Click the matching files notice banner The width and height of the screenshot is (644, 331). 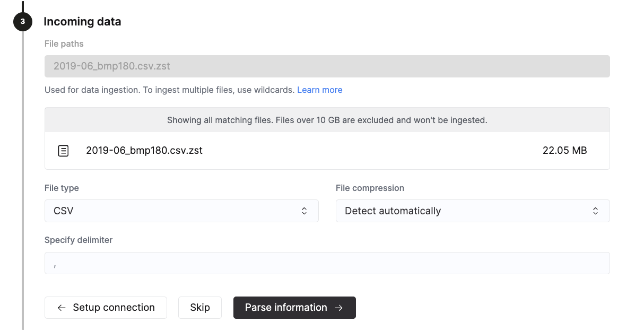(x=327, y=119)
